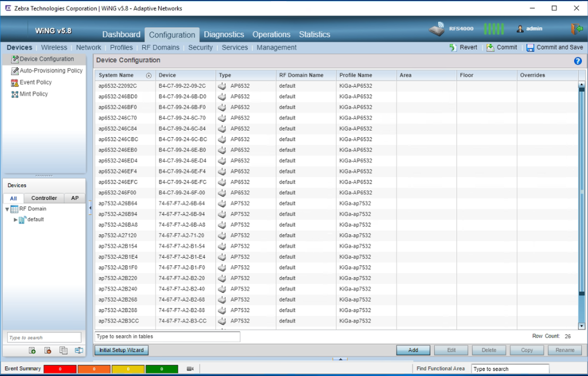
Task: Click the Auto-Provisioning Policy icon
Action: (x=15, y=71)
